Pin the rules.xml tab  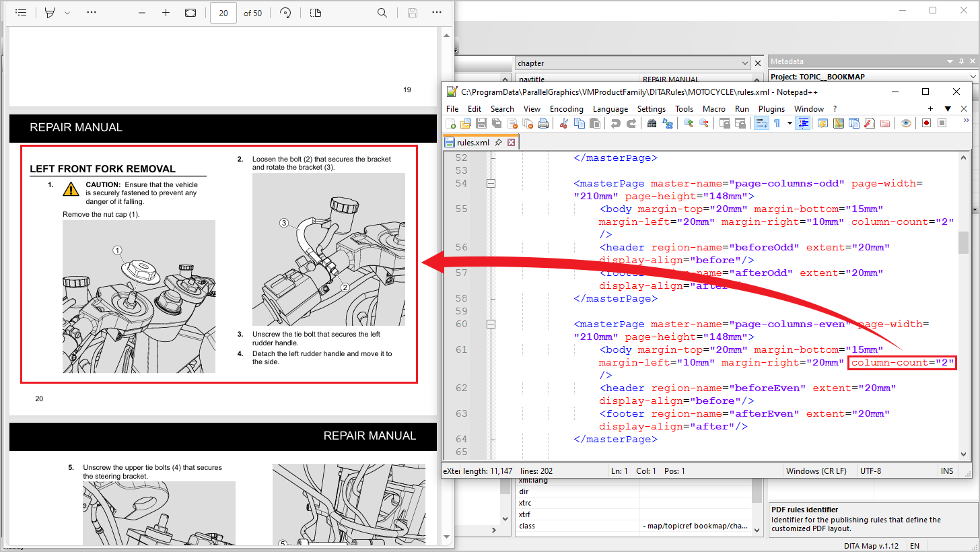(x=499, y=142)
